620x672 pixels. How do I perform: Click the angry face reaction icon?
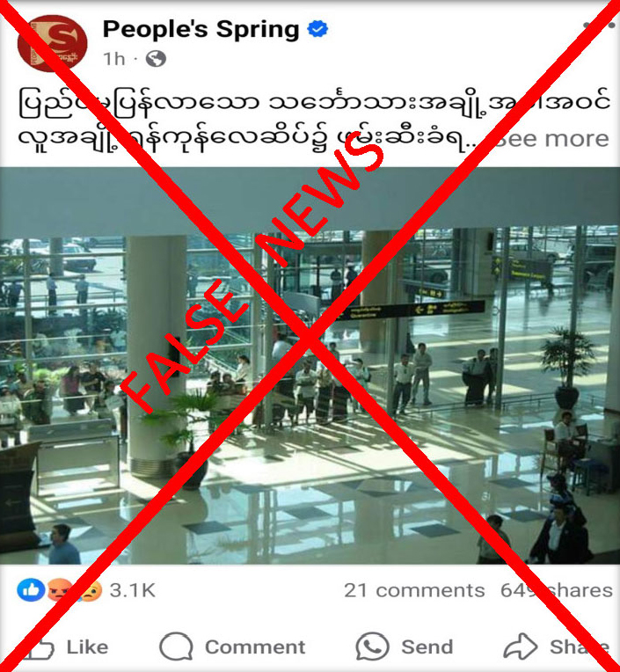[x=59, y=589]
